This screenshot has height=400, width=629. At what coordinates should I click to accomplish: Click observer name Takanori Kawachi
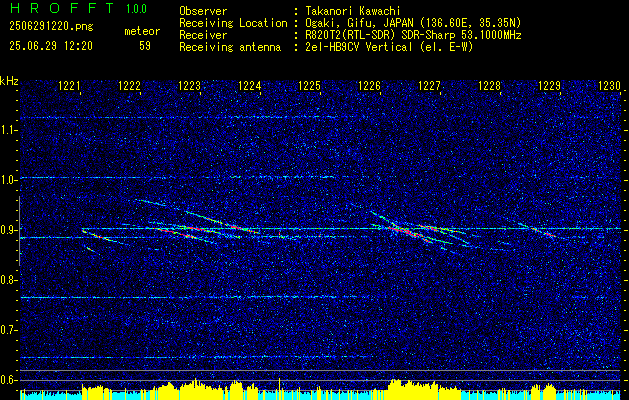click(353, 11)
